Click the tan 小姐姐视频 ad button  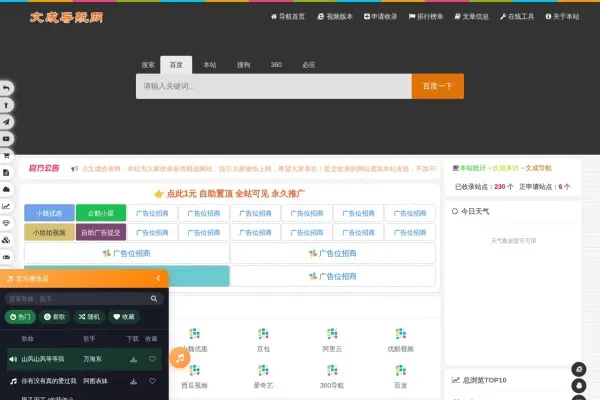pos(49,232)
